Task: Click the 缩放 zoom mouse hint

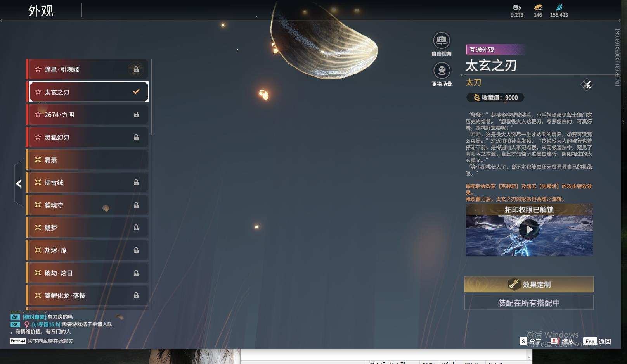Action: click(x=563, y=342)
